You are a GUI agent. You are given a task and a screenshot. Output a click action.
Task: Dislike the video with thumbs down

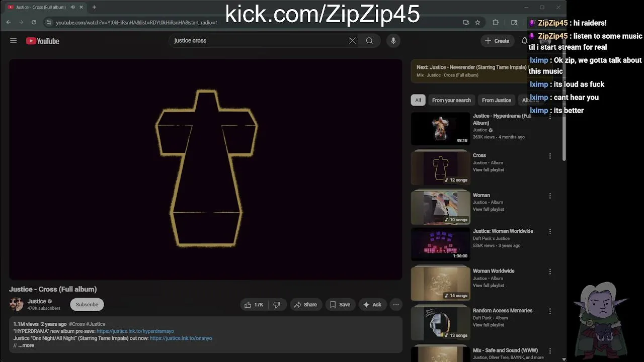[x=277, y=305]
